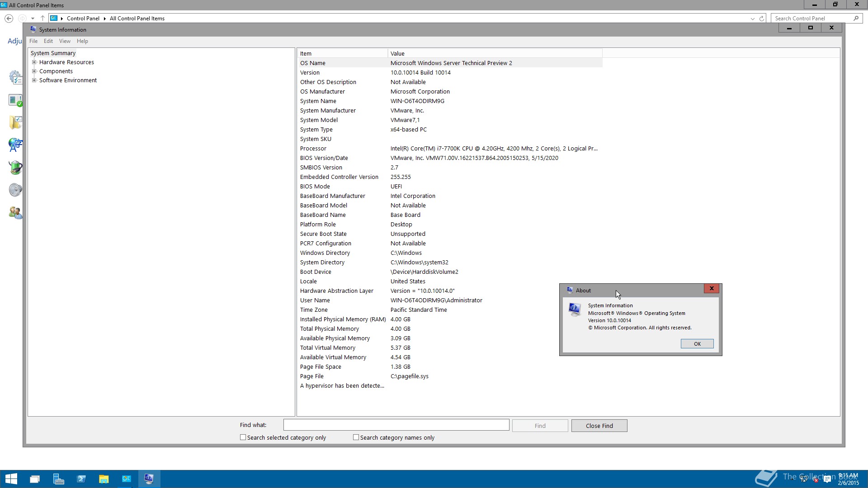
Task: Open Task View from the taskbar
Action: (35, 479)
